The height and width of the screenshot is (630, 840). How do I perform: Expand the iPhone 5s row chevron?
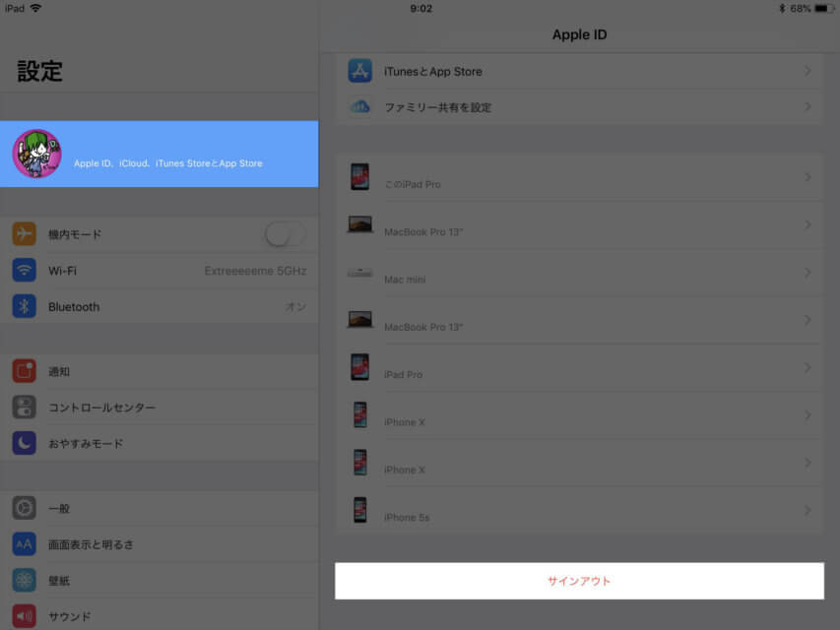pos(808,511)
